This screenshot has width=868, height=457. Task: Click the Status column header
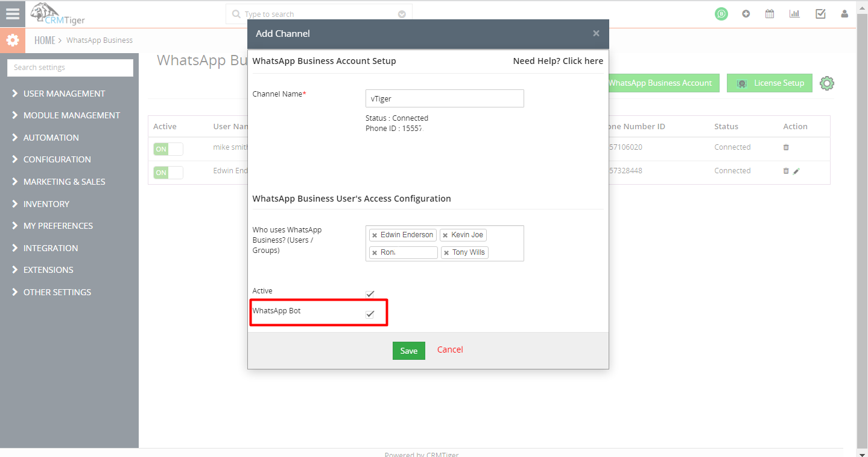coord(726,127)
